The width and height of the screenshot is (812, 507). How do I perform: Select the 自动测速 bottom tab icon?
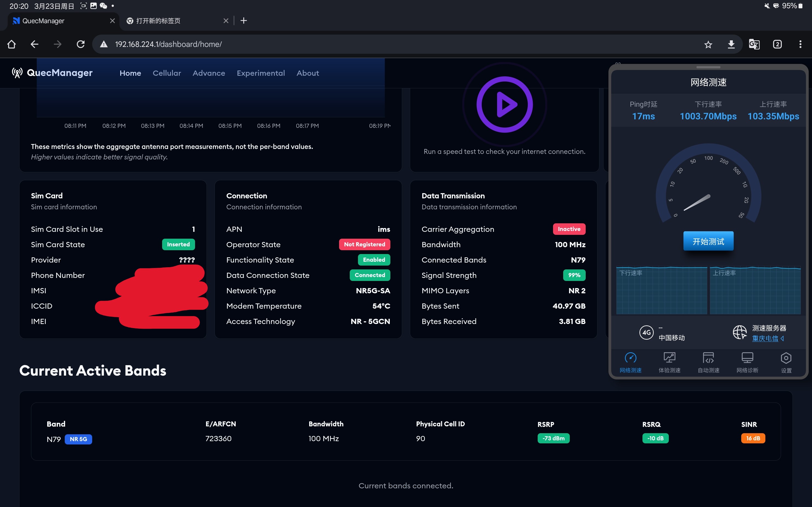[x=708, y=358]
